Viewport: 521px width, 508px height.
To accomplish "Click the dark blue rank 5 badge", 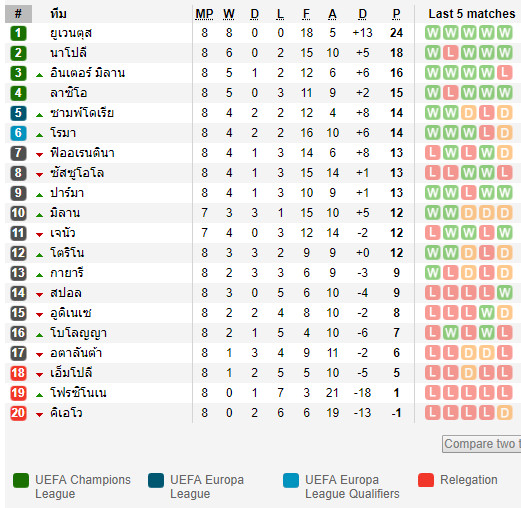I will 18,113.
